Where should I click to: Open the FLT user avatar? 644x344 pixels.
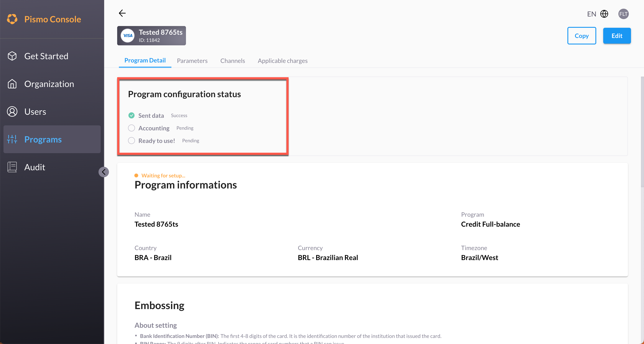(623, 14)
